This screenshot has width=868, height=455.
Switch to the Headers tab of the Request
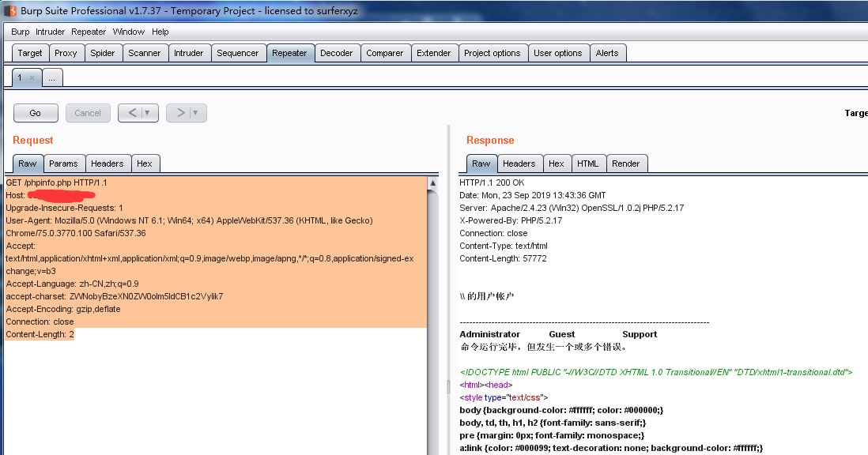(108, 164)
